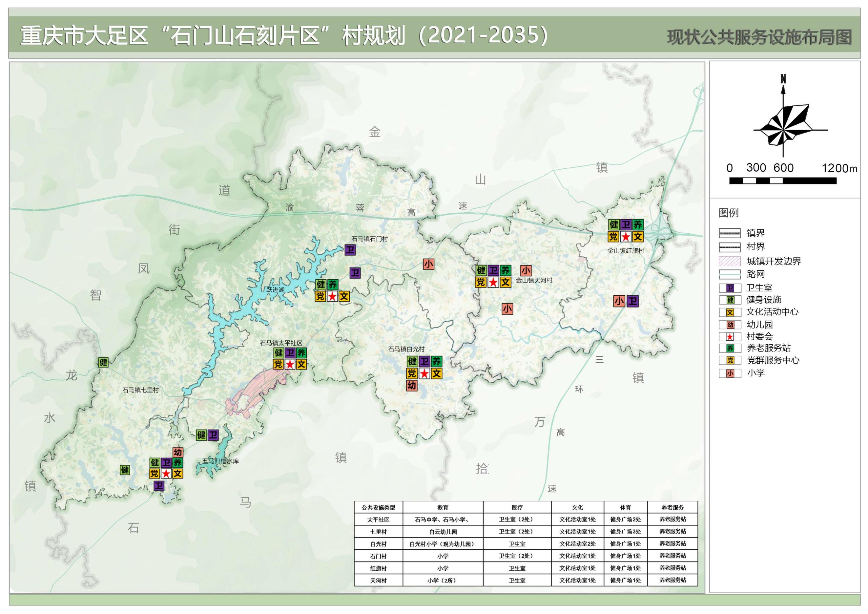868x614 pixels.
Task: Click the 医疗 column header in the table
Action: [517, 507]
